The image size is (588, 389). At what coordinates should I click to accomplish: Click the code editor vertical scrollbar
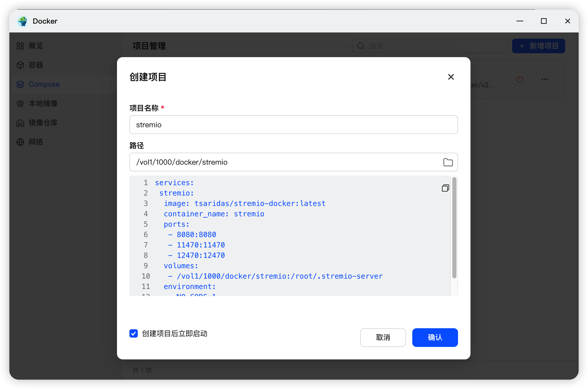click(x=454, y=227)
